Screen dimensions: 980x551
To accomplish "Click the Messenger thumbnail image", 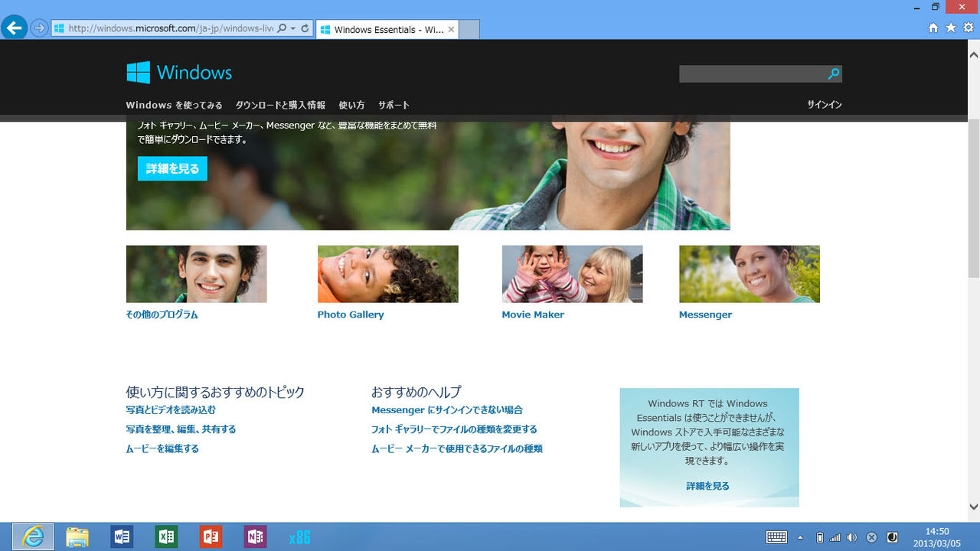I will 749,274.
